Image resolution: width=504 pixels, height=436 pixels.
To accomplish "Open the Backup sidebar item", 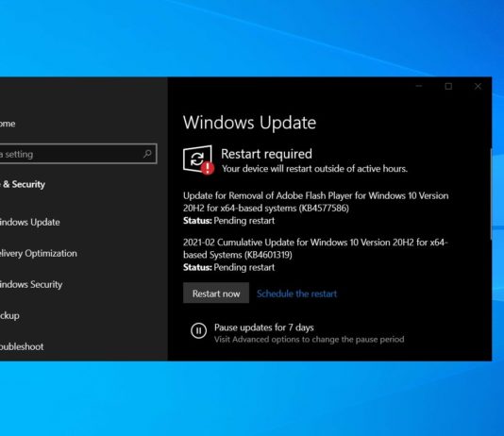I will point(9,315).
